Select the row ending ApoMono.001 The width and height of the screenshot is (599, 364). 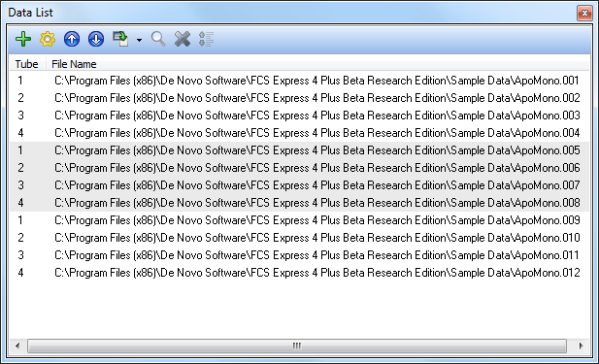[x=299, y=81]
